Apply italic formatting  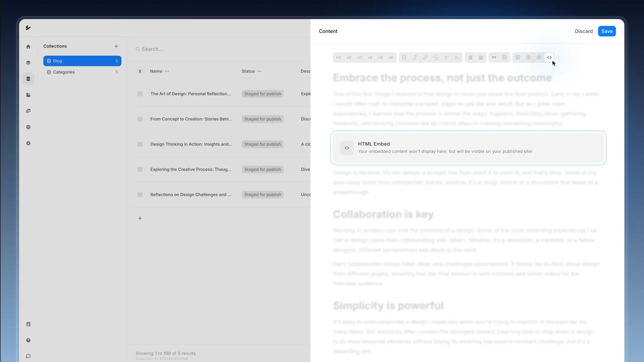(x=415, y=57)
